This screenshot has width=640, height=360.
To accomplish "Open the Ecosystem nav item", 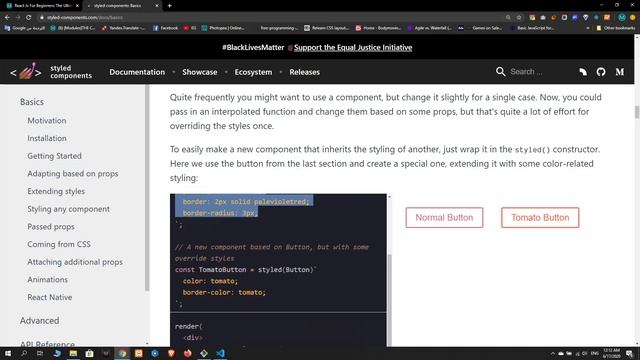I will coord(253,72).
